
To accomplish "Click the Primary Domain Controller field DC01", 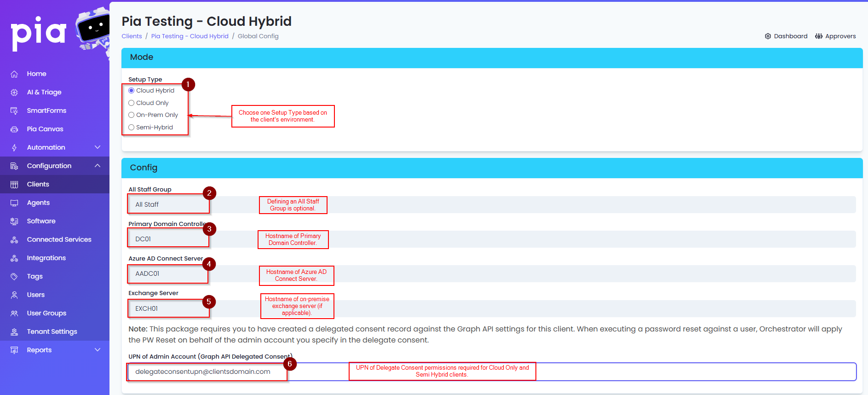I will tap(492, 239).
